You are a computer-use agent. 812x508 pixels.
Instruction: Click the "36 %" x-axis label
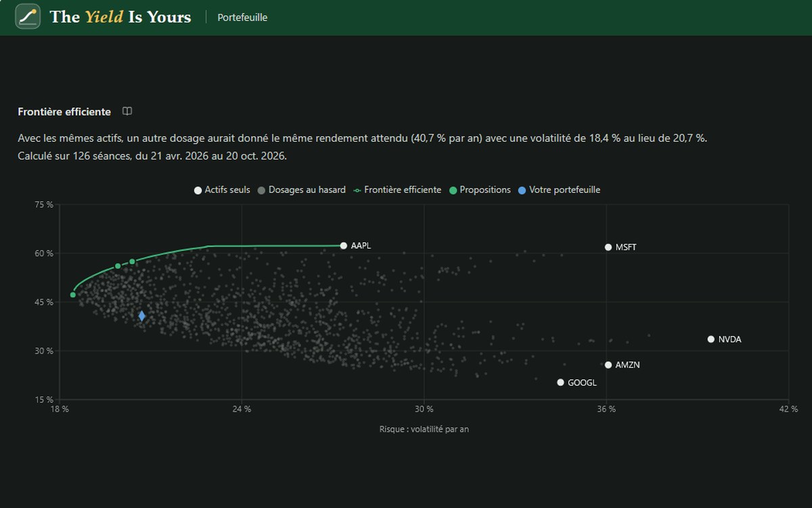click(x=606, y=409)
